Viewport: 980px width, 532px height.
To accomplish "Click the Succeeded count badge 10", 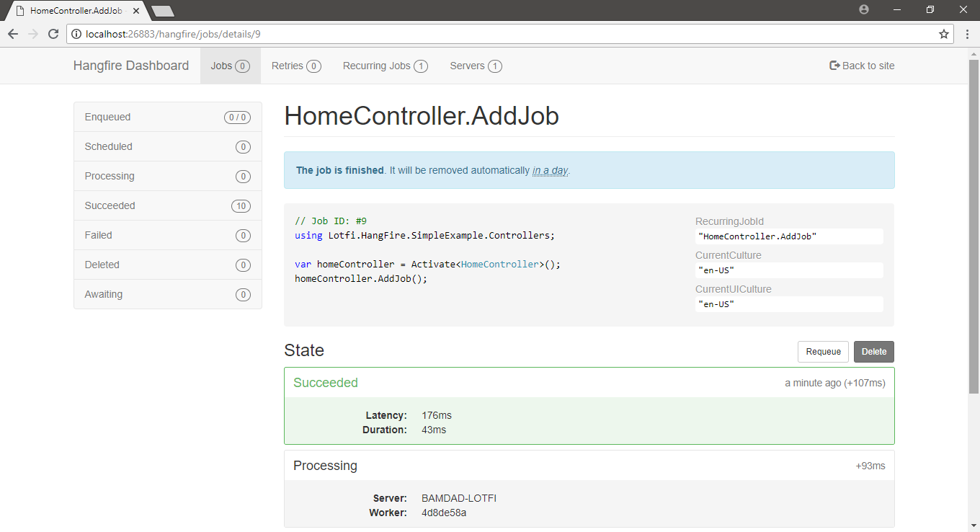I will 241,206.
